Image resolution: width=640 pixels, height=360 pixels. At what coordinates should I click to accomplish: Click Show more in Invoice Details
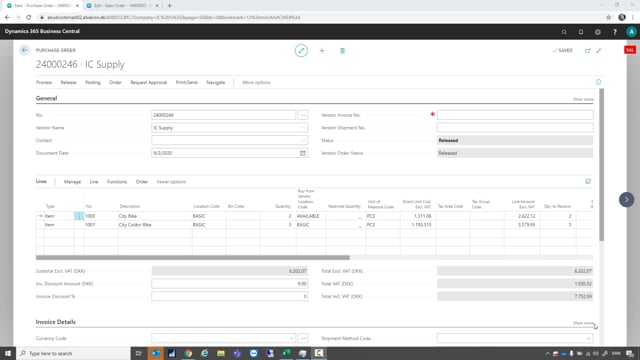point(583,323)
